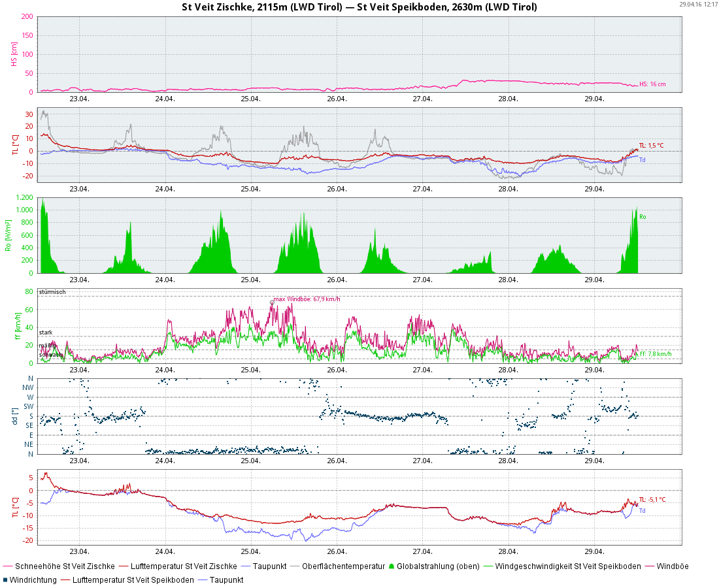Image resolution: width=719 pixels, height=588 pixels.
Task: Click the dark square Windrichtung legend marker
Action: click(x=5, y=580)
